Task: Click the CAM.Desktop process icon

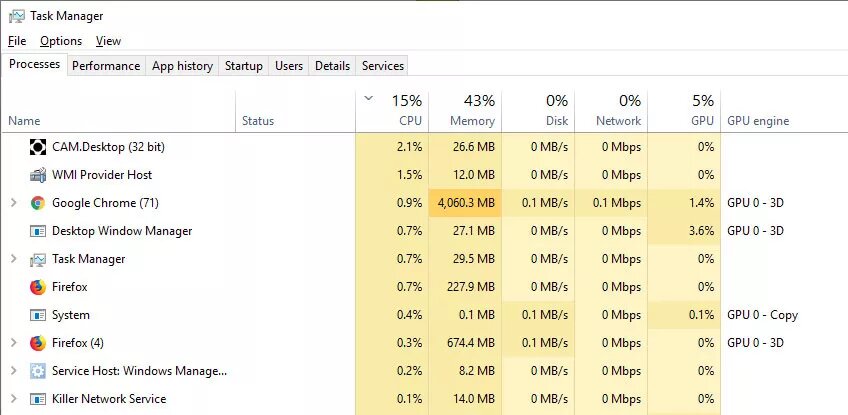Action: click(x=38, y=147)
